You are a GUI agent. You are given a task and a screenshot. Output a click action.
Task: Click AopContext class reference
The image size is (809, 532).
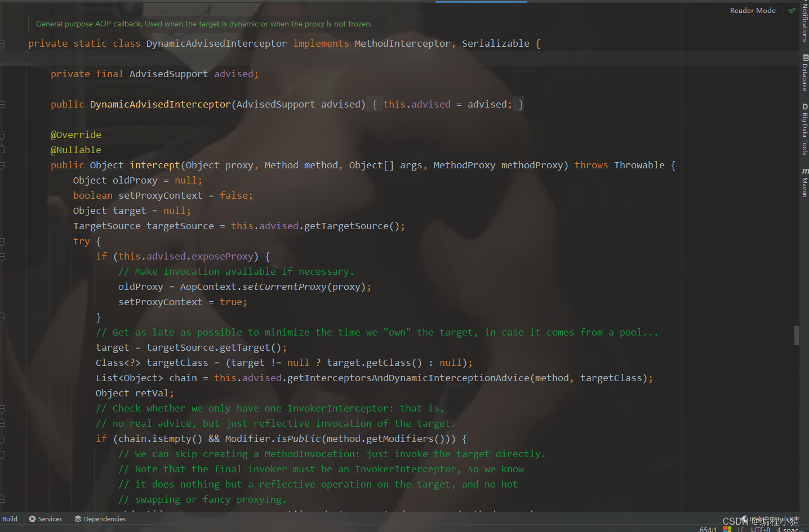coord(208,287)
